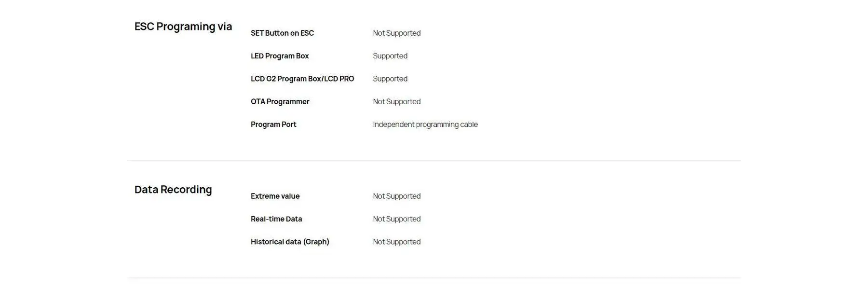
Task: Select the 'LED Program Box' label
Action: point(280,56)
